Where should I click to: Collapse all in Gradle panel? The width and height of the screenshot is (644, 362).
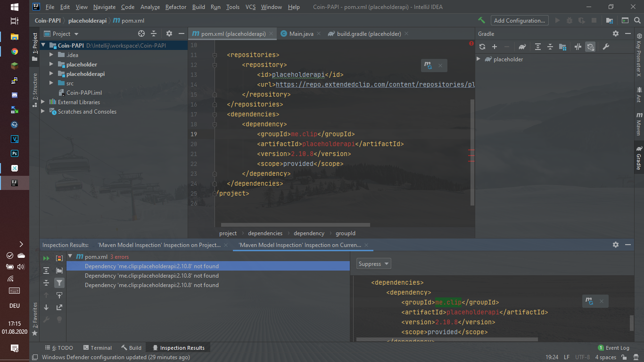pyautogui.click(x=550, y=47)
